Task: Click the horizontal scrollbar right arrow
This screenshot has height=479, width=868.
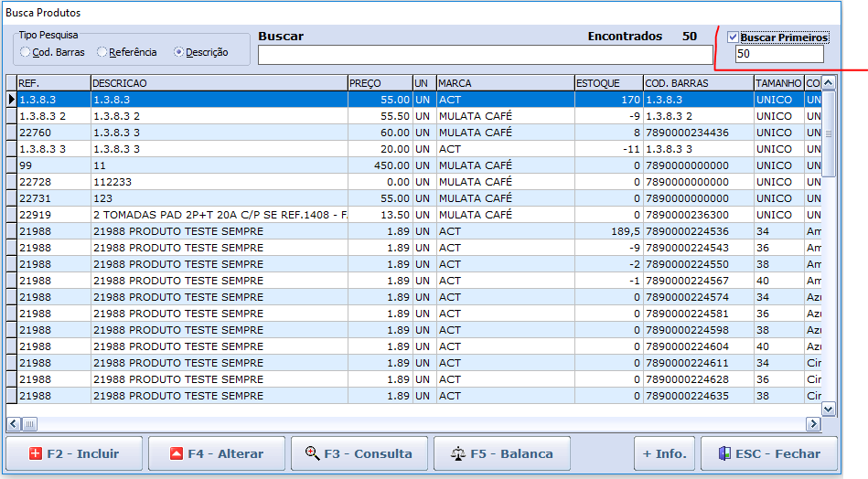Action: [812, 424]
